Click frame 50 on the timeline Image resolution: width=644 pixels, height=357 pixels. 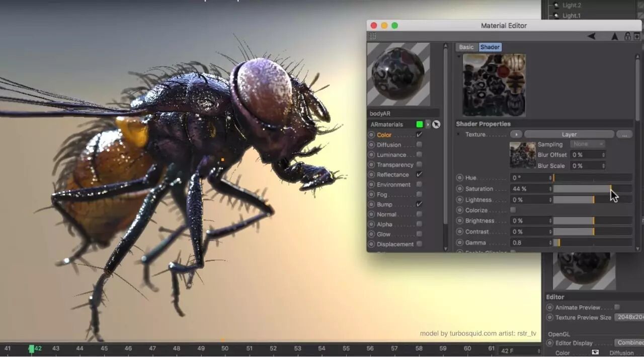pos(225,348)
